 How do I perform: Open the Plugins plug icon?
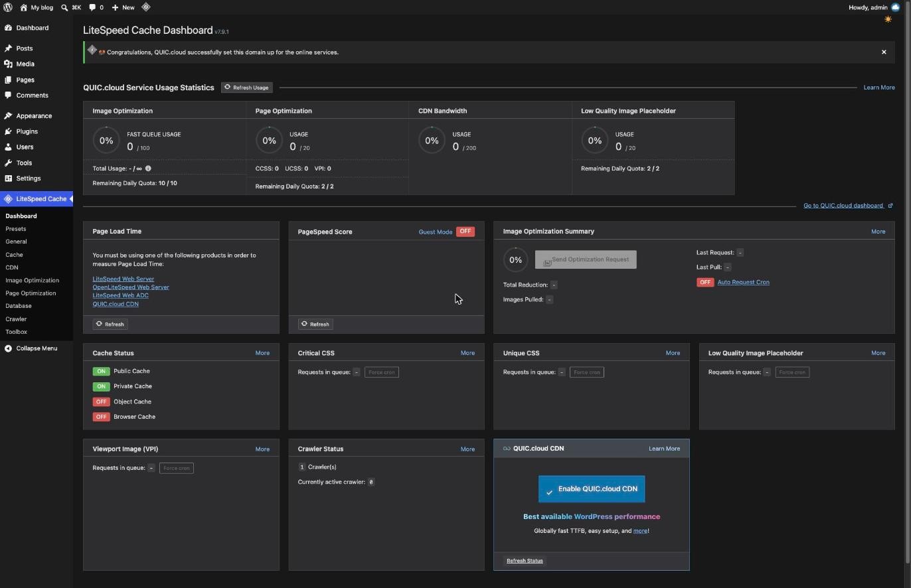[x=8, y=131]
